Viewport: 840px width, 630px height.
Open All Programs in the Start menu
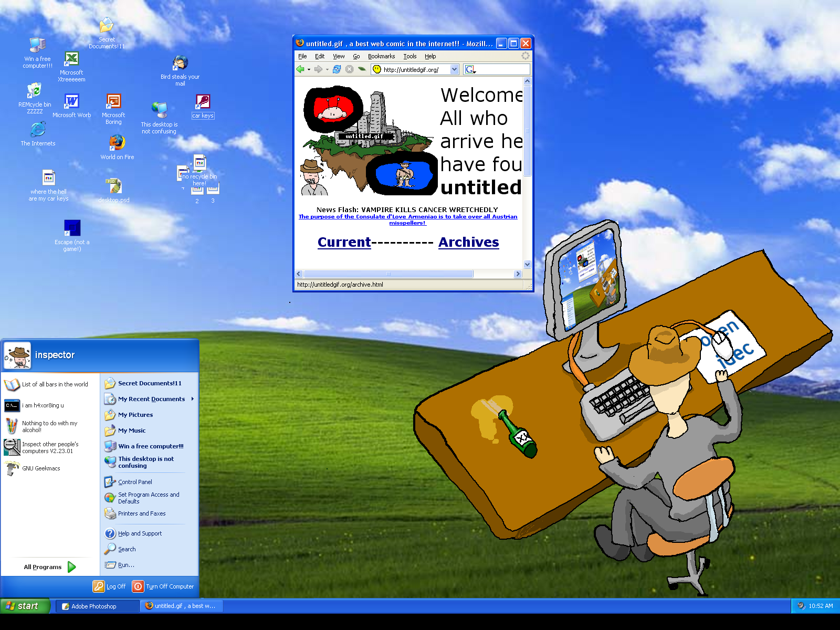click(x=50, y=567)
